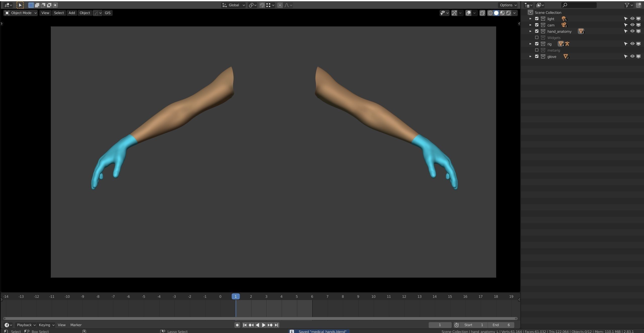
Task: Toggle Show Overlays icon
Action: click(468, 13)
